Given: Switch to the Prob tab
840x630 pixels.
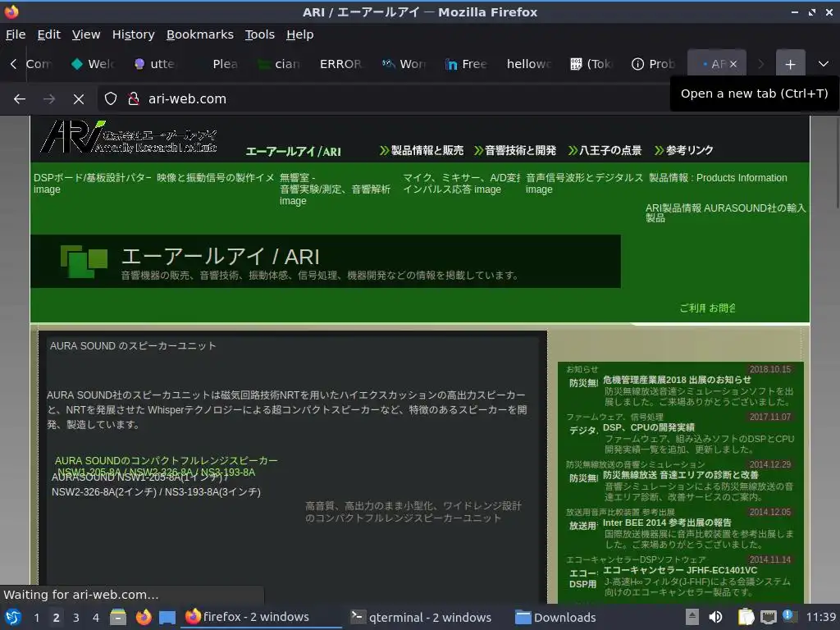Looking at the screenshot, I should click(x=654, y=64).
